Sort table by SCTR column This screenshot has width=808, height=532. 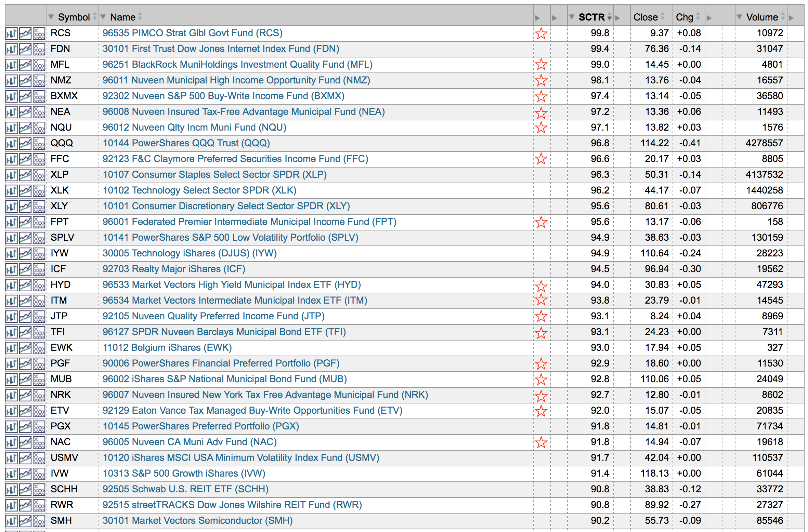point(609,16)
